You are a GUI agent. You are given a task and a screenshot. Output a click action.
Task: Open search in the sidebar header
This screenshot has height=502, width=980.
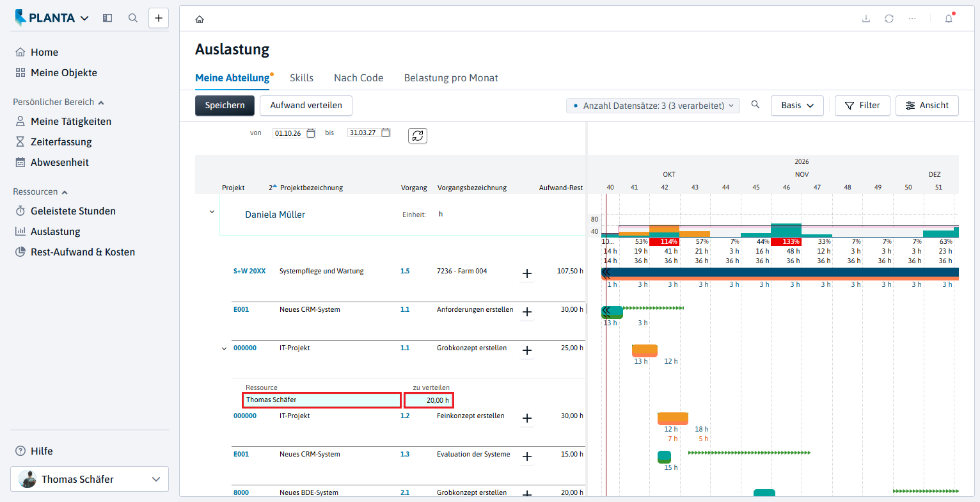[133, 18]
